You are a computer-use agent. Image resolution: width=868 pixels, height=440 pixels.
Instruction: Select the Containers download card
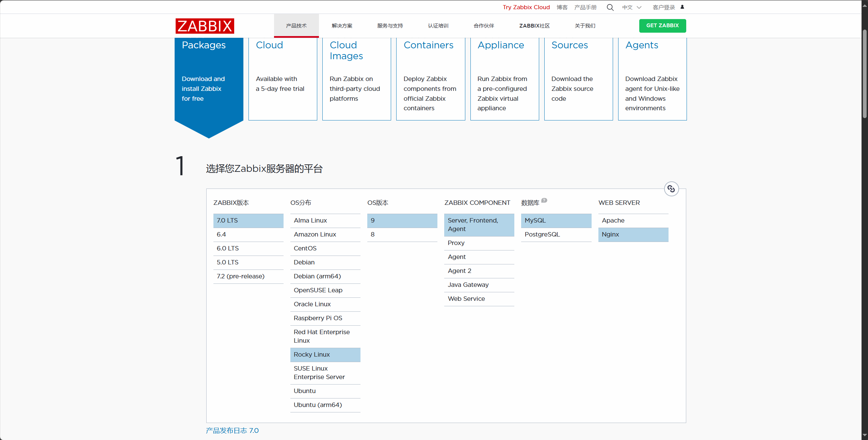tap(430, 78)
